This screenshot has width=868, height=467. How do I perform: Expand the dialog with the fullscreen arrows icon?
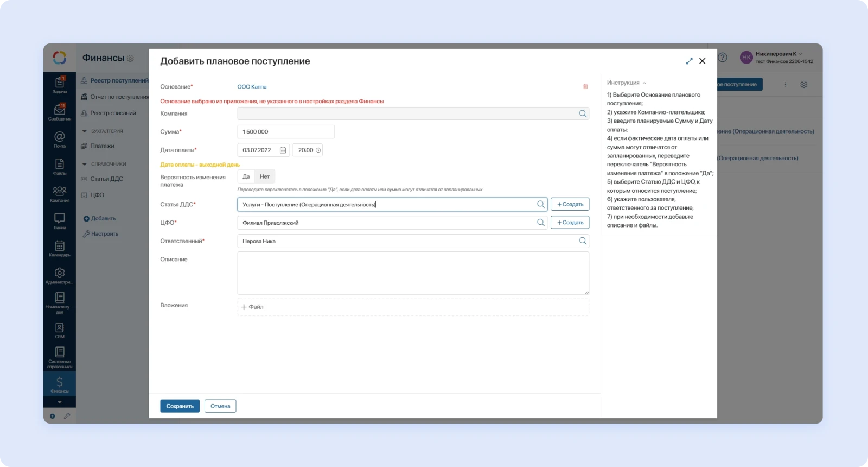click(x=689, y=61)
